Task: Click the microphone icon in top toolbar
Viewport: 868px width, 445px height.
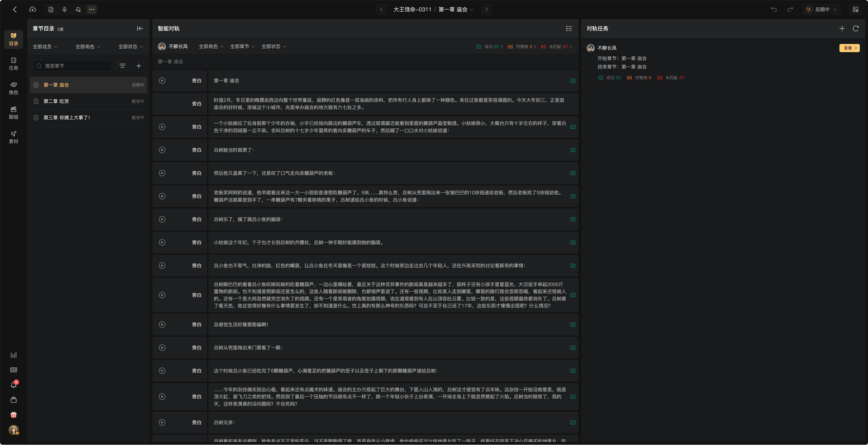Action: [64, 9]
